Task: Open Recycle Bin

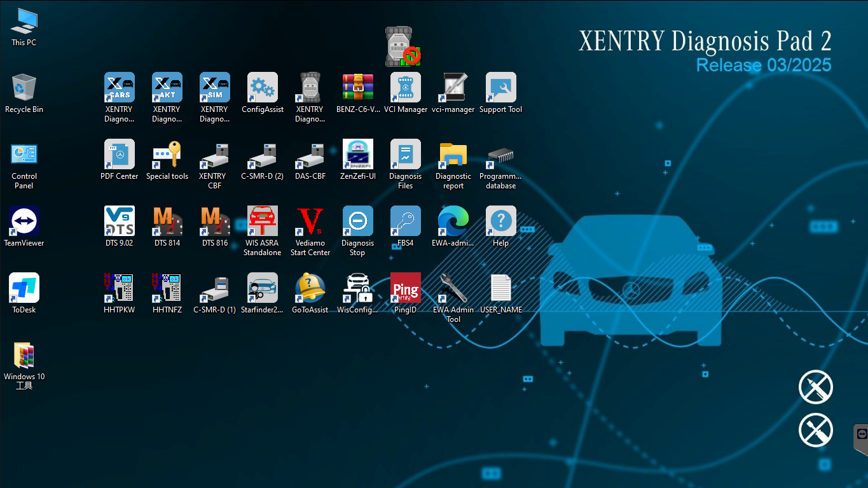Action: click(x=24, y=88)
